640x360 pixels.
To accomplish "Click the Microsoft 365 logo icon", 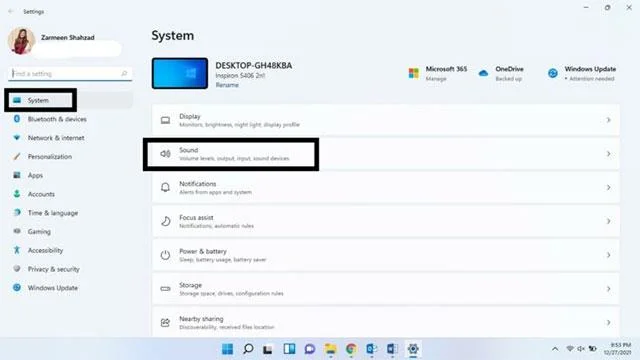I will coord(413,73).
